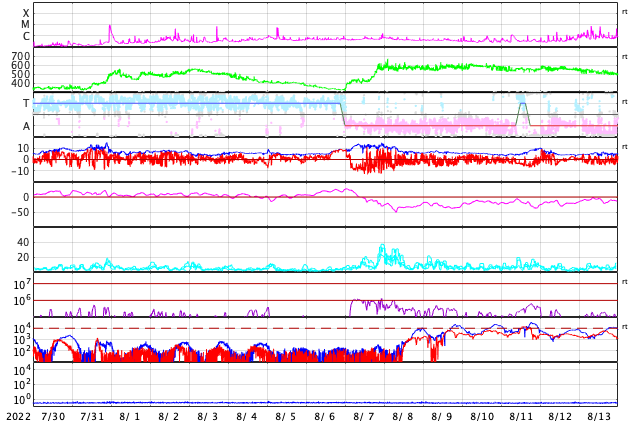The height and width of the screenshot is (424, 634).
Task: Click the M flare class label
Action: tap(25, 25)
